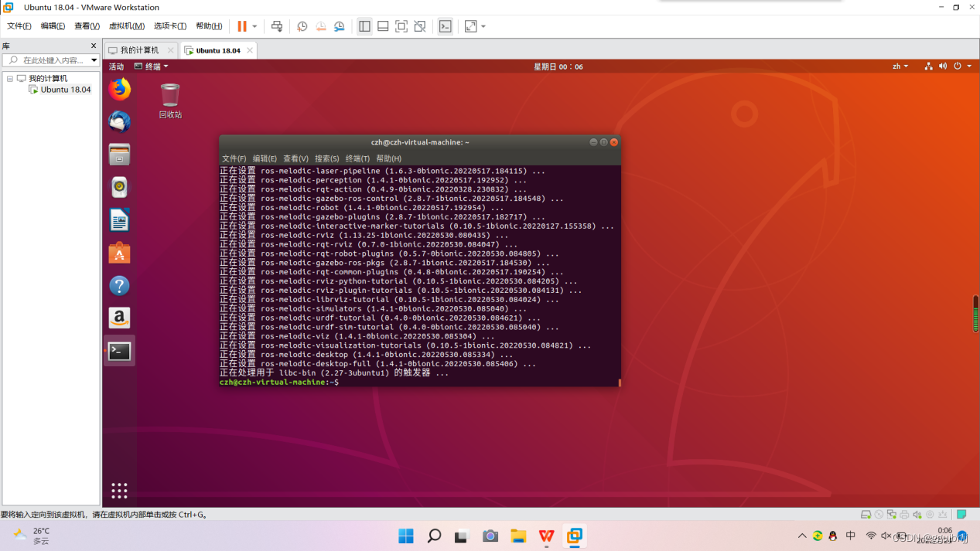Open the stretch display dropdown arrow

[x=483, y=26]
